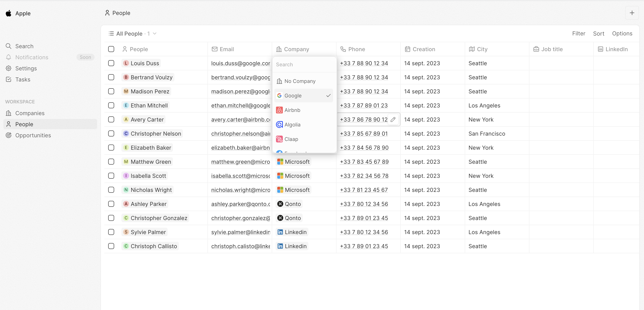Screen dimensions: 644x310
Task: Click the pencil edit icon on phone field
Action: coord(393,120)
